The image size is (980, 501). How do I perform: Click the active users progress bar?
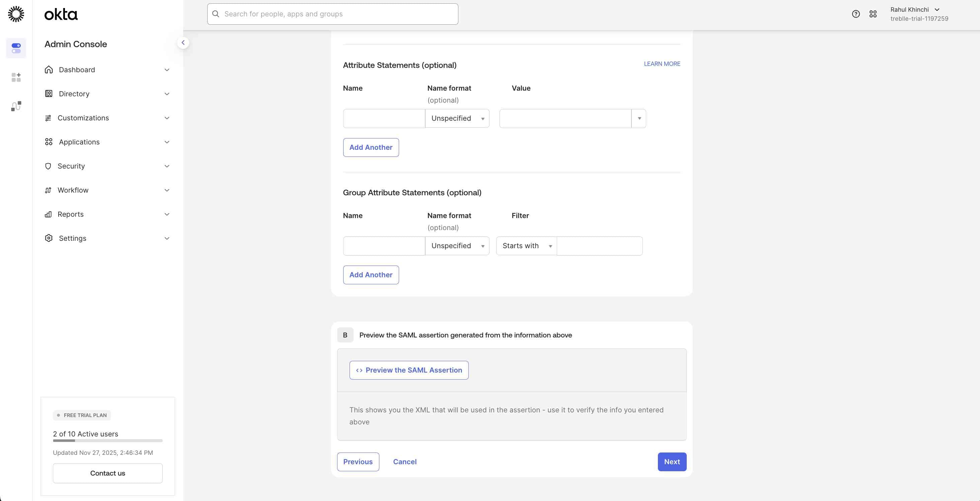107,441
